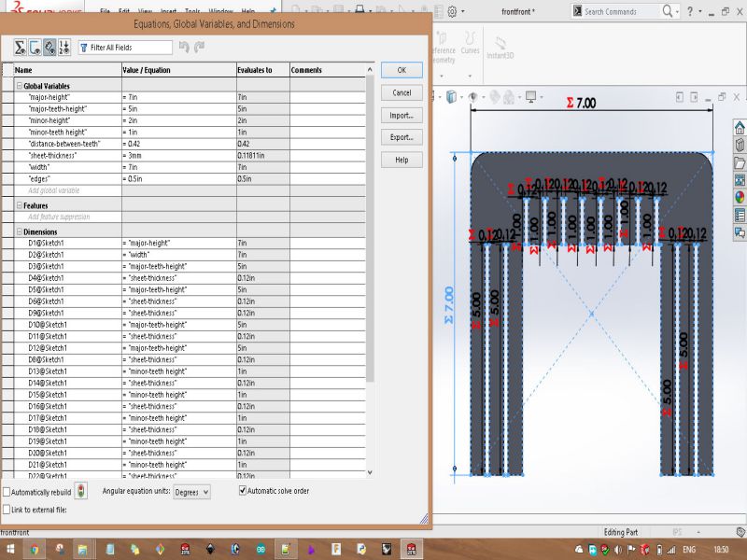Screen dimensions: 747x560
Task: Open SolidWorks Options gear icon
Action: pos(452,11)
